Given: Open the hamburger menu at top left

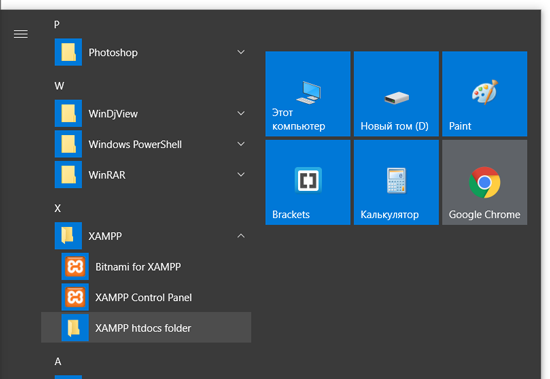Looking at the screenshot, I should click(21, 34).
